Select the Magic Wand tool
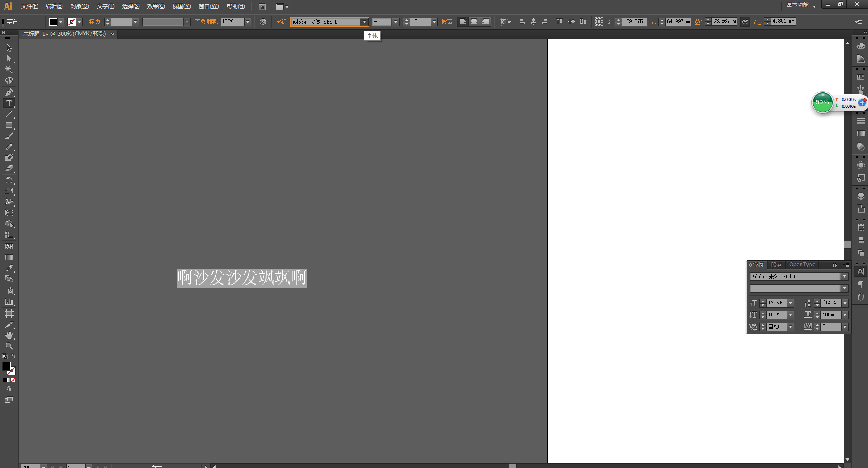Screen dimensions: 868x468 [9, 70]
